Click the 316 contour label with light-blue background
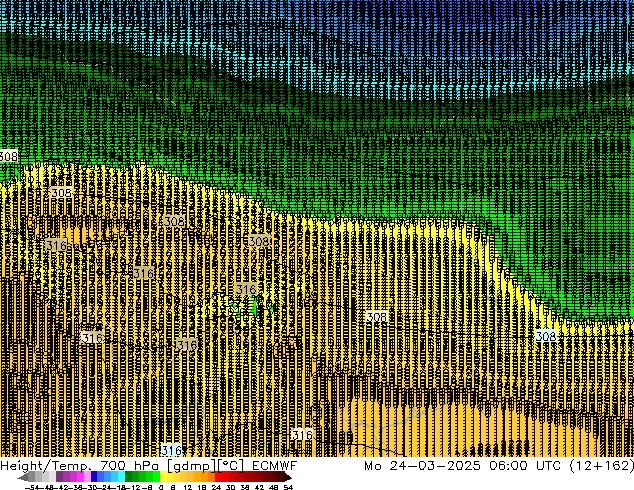 click(171, 450)
